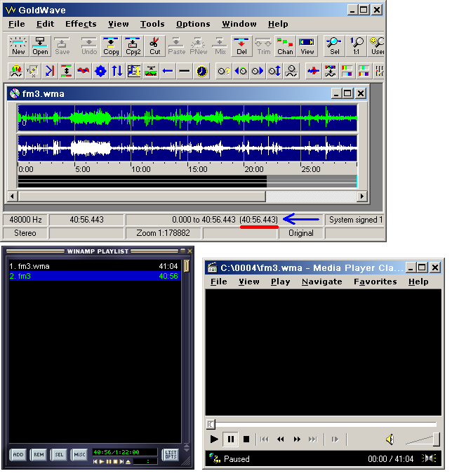Click the Pause button in Media Player Classic
Screen dimensions: 452x476
tap(231, 439)
